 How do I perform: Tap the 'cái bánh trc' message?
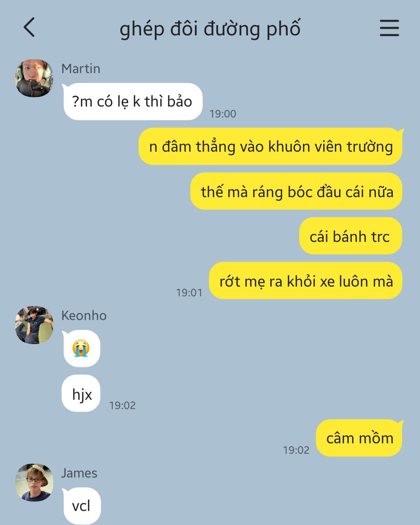click(350, 236)
